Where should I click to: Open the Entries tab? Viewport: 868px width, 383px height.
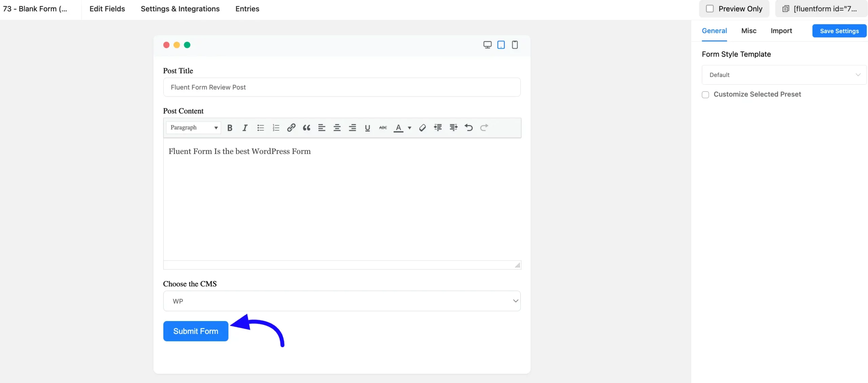point(247,9)
